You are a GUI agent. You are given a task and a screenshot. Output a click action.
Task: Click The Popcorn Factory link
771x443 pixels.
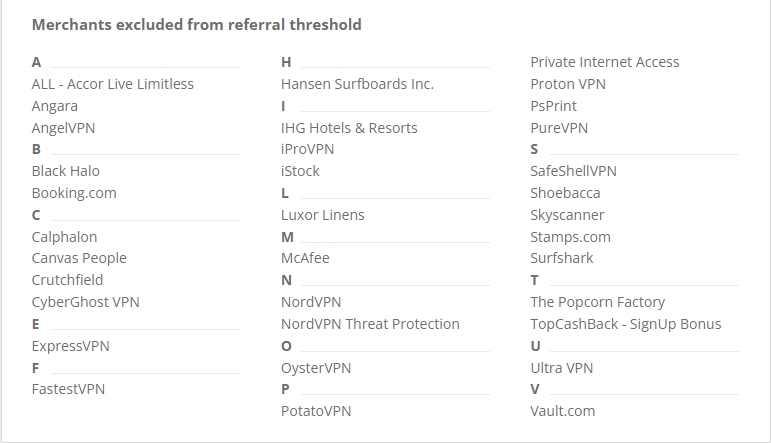tap(597, 302)
